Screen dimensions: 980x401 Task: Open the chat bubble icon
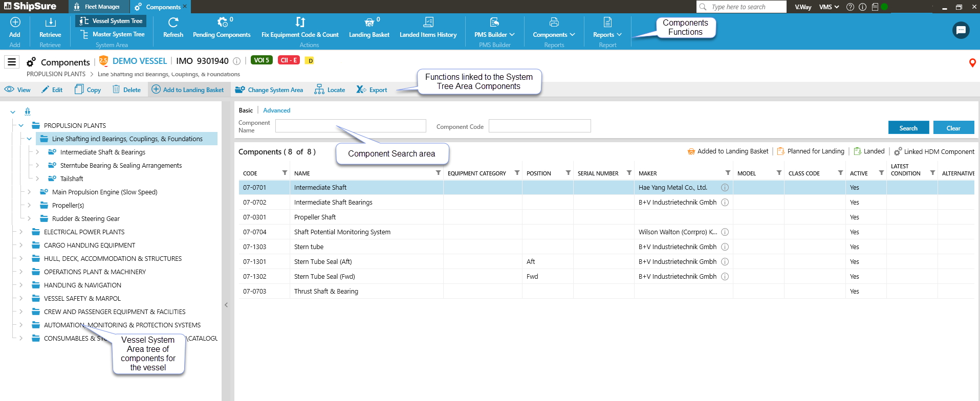[961, 30]
